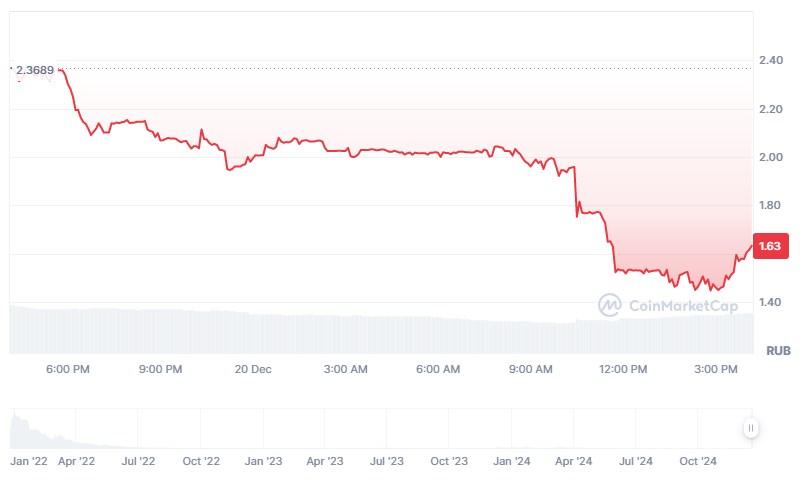
Task: Select the Jul '22 marker on range navigator
Action: click(138, 461)
